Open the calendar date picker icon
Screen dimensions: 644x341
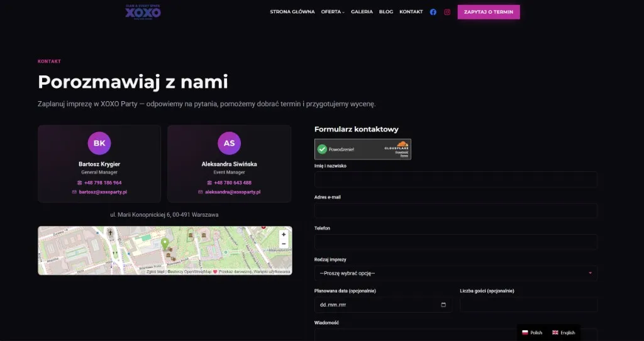pos(443,305)
